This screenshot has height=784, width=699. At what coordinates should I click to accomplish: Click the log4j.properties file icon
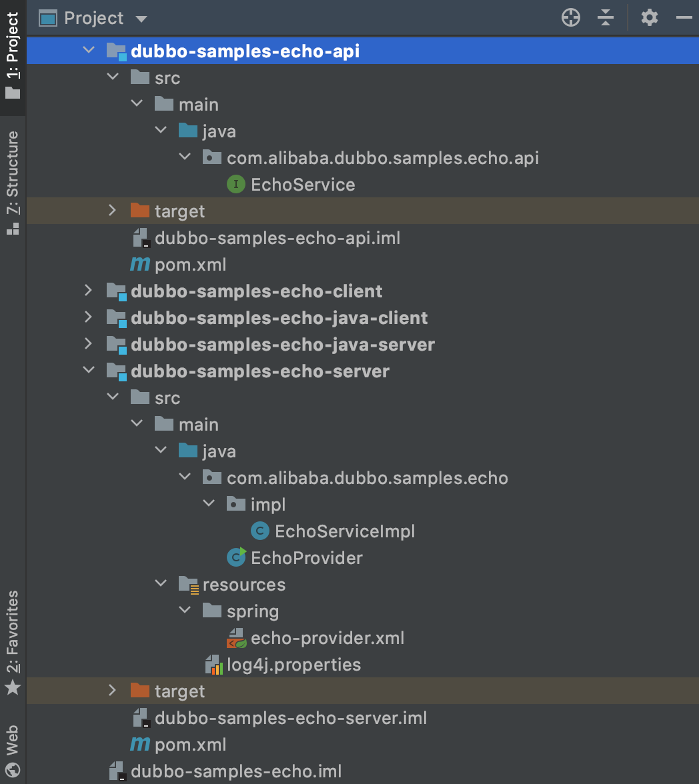tap(213, 665)
